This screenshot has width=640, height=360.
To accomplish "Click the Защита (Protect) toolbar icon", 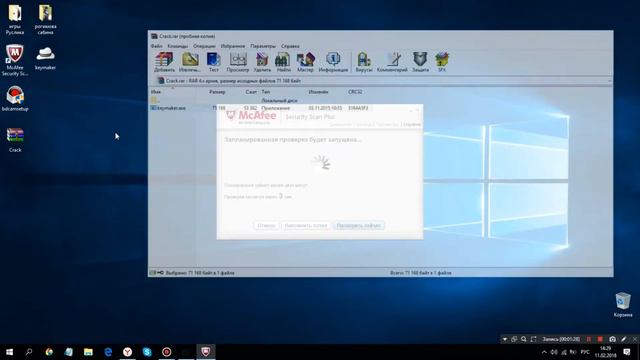I will tap(420, 62).
